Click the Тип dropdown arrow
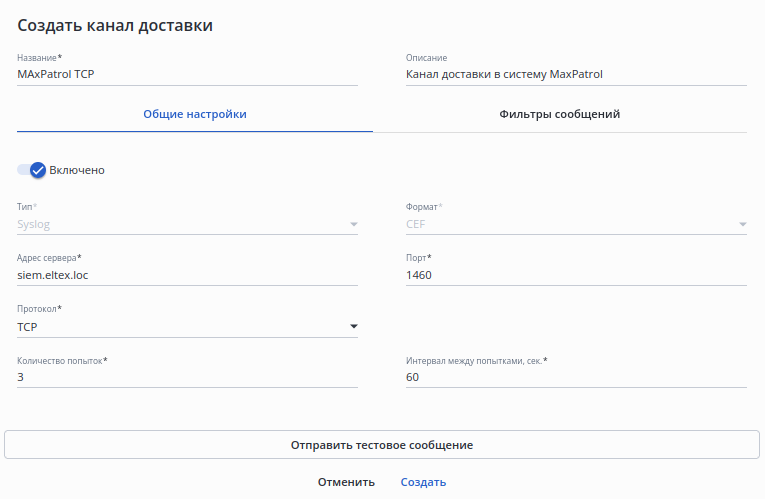 pyautogui.click(x=353, y=224)
